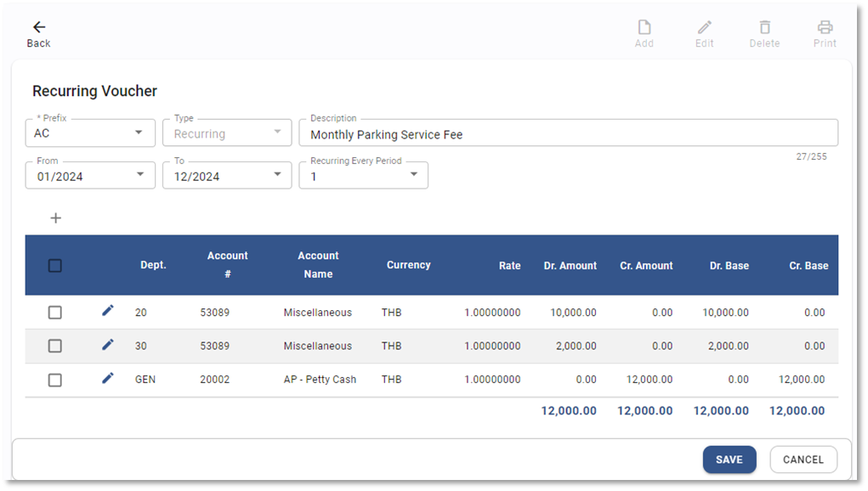Image resolution: width=868 pixels, height=491 pixels.
Task: Edit the Dept. 20 row pencil icon
Action: pyautogui.click(x=107, y=311)
